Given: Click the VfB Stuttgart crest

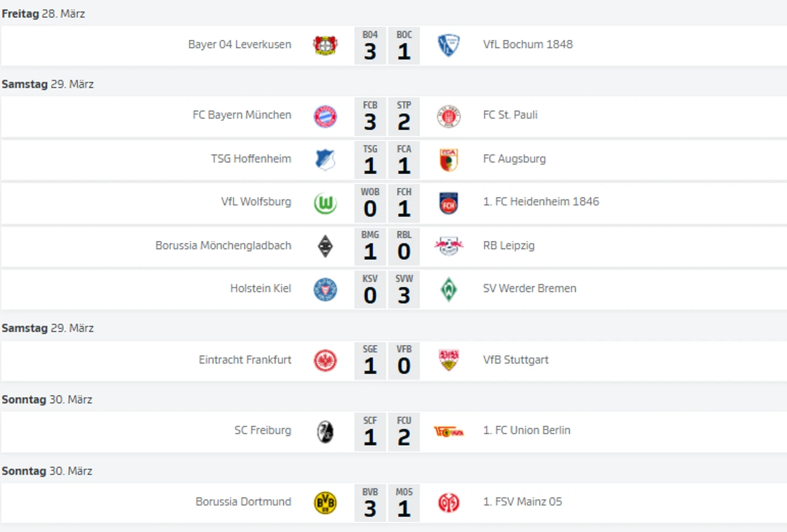Looking at the screenshot, I should (448, 361).
